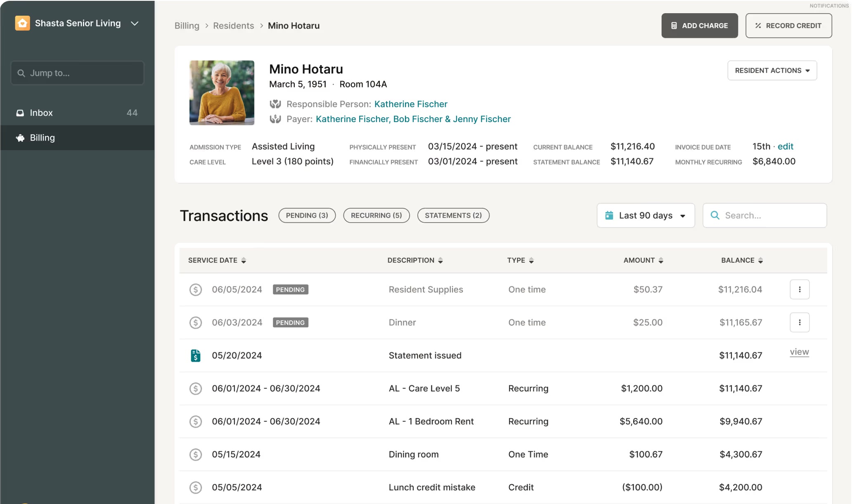Open the Last 90 days date filter

click(646, 215)
